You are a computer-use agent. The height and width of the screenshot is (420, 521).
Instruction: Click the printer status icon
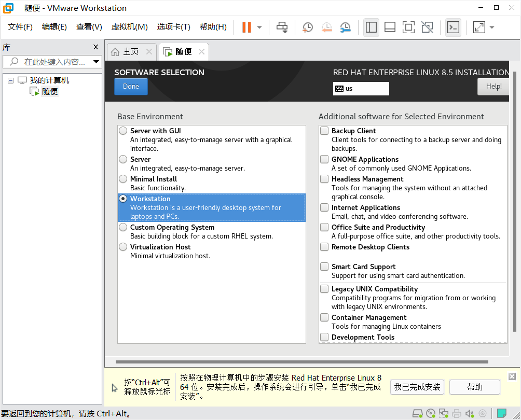click(x=457, y=413)
